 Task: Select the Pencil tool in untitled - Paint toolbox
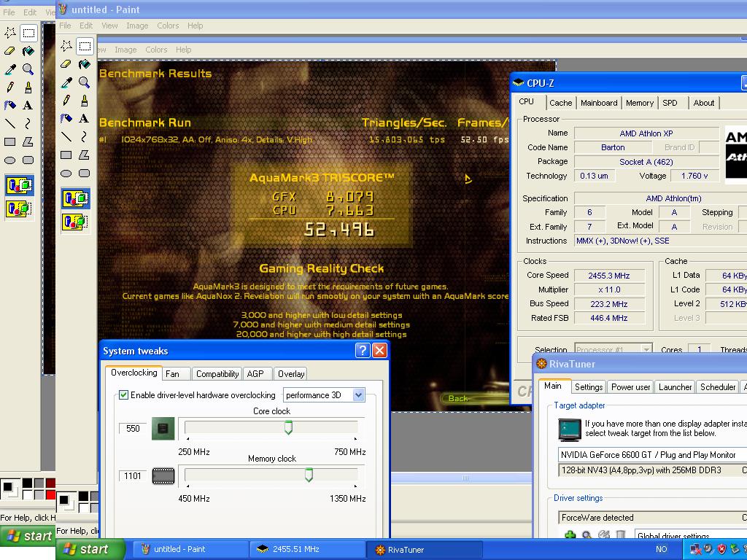[x=66, y=101]
